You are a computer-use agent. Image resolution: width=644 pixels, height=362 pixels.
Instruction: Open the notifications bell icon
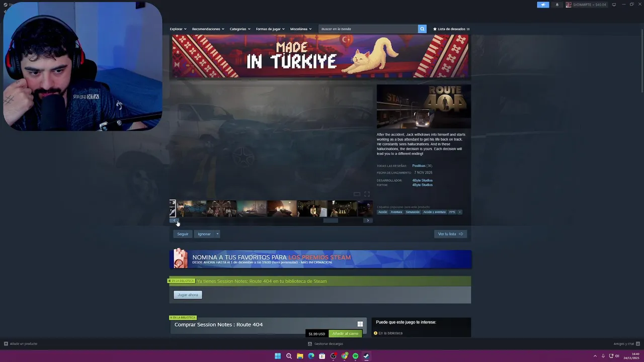(x=557, y=5)
